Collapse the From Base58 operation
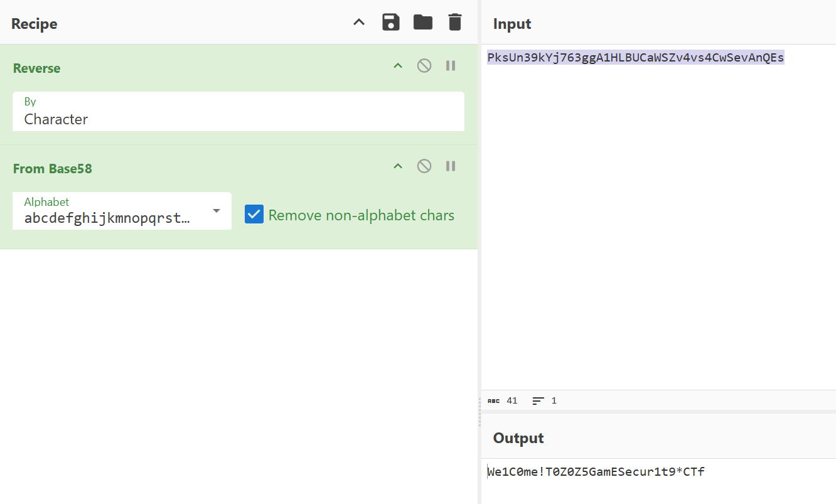 pos(398,166)
